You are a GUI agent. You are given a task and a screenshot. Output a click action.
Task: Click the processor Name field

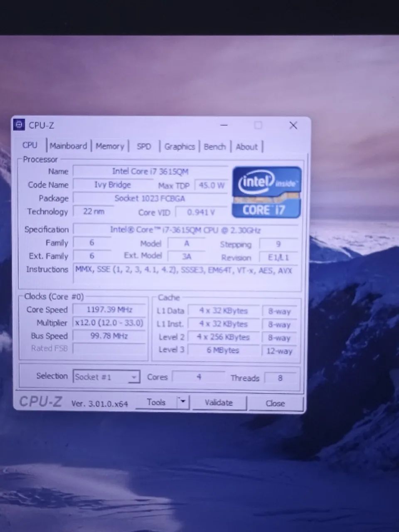coord(150,171)
